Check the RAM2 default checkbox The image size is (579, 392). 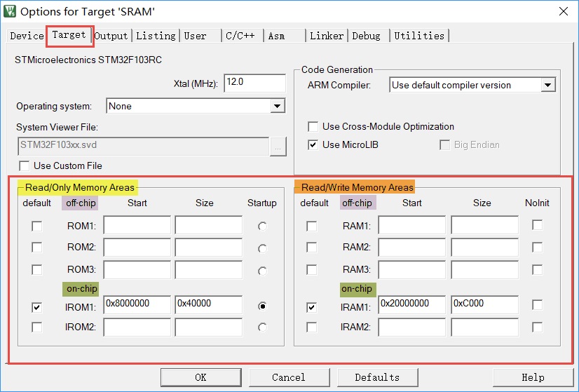click(312, 247)
